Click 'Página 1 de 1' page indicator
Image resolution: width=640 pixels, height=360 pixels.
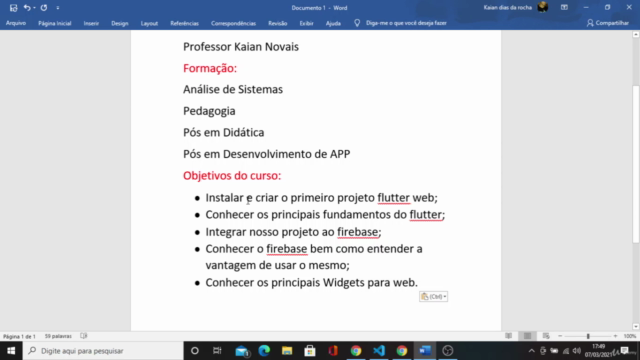point(19,336)
